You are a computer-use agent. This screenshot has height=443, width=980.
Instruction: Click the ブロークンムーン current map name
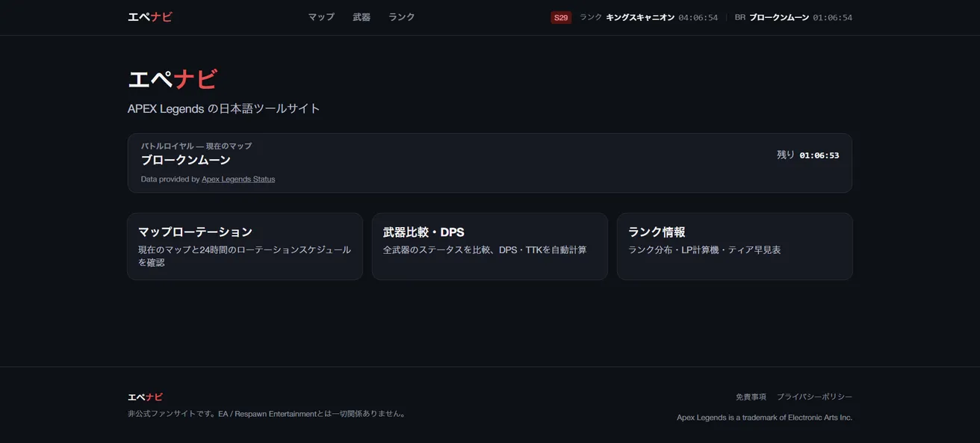(x=186, y=160)
